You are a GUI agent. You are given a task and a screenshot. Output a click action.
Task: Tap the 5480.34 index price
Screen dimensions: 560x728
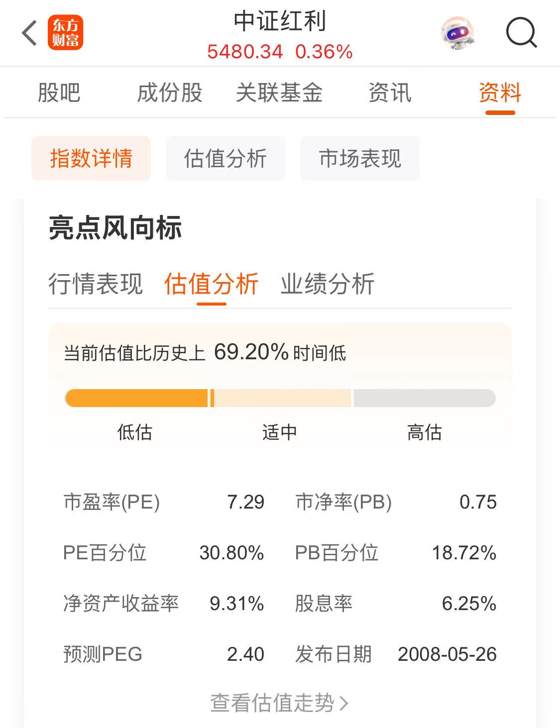pos(245,52)
